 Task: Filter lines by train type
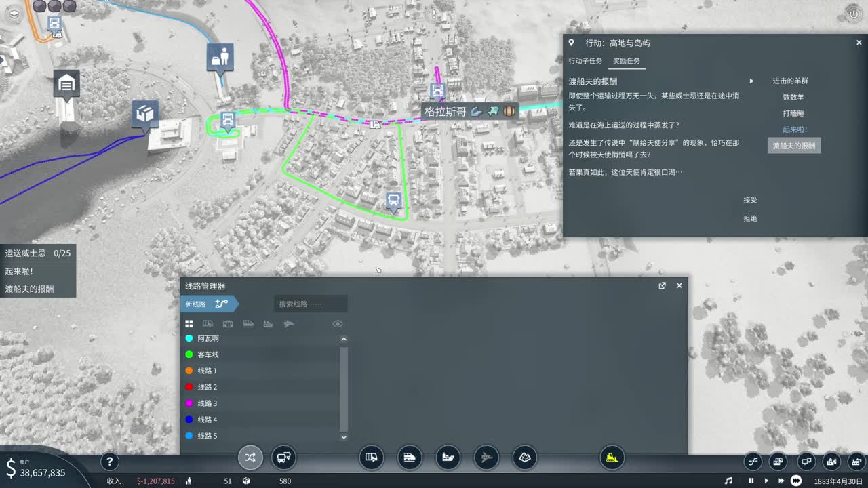248,324
